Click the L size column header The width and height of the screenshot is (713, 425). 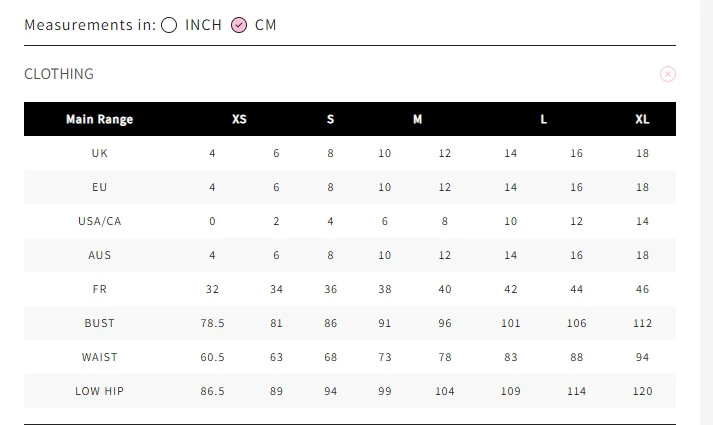click(544, 120)
